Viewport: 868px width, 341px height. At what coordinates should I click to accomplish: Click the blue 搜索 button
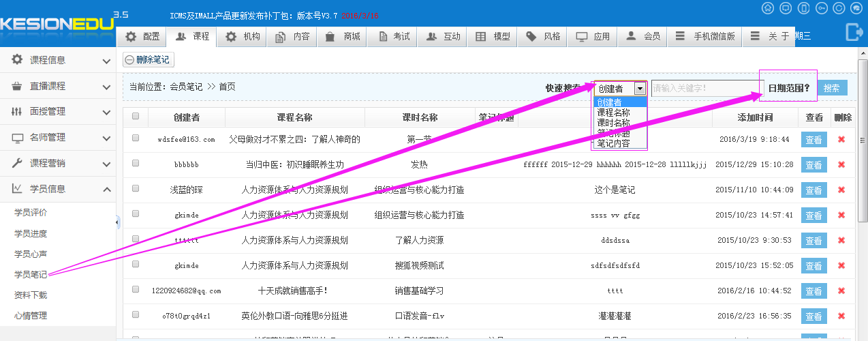point(831,88)
